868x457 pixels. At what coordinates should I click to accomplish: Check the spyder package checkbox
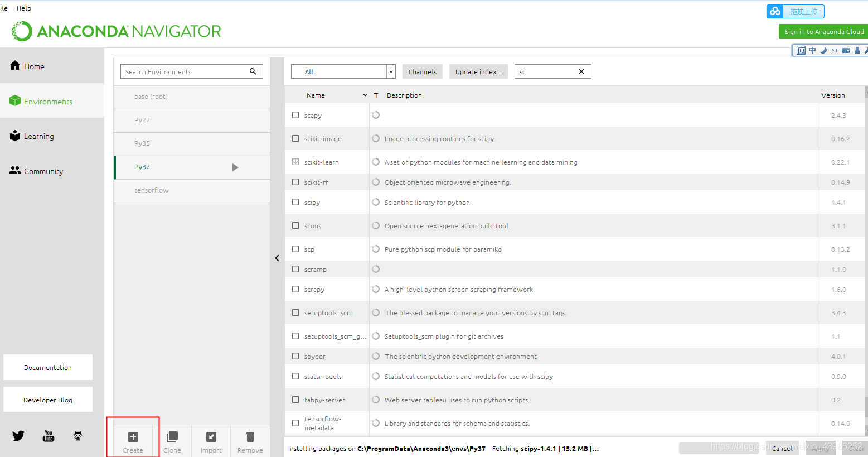point(295,356)
